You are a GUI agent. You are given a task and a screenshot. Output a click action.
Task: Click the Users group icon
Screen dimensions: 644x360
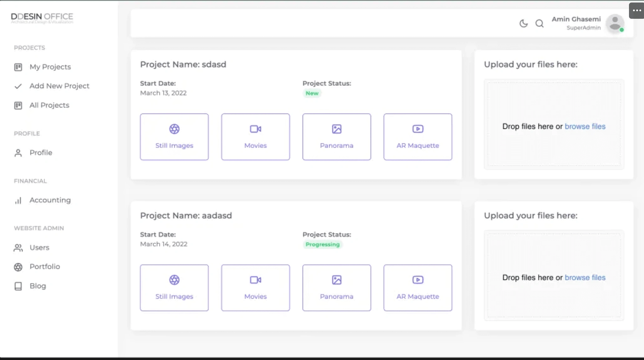(x=18, y=248)
